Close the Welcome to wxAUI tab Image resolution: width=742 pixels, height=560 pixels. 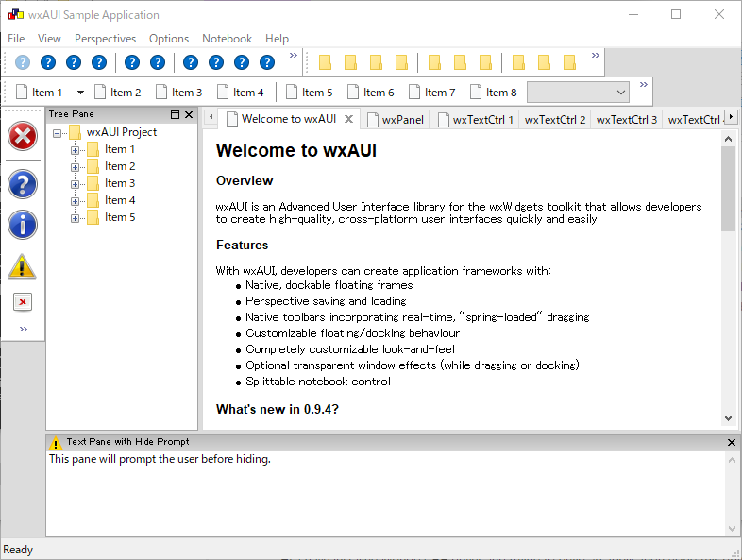tap(348, 119)
